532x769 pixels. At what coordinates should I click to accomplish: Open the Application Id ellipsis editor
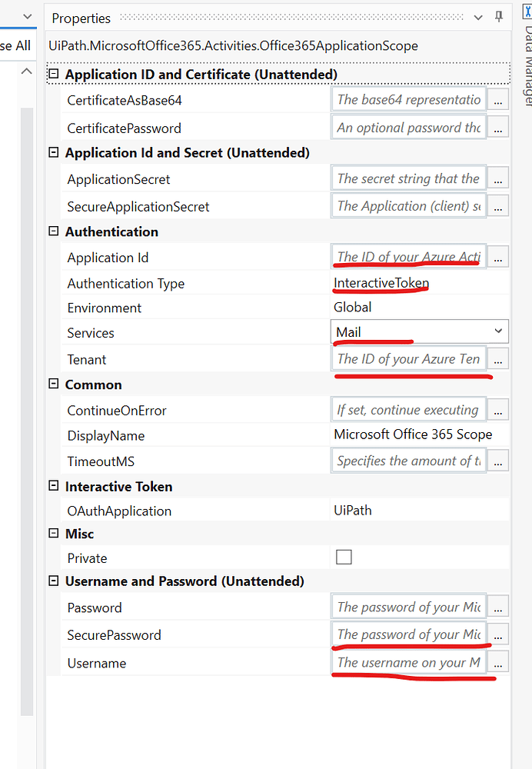pyautogui.click(x=498, y=256)
